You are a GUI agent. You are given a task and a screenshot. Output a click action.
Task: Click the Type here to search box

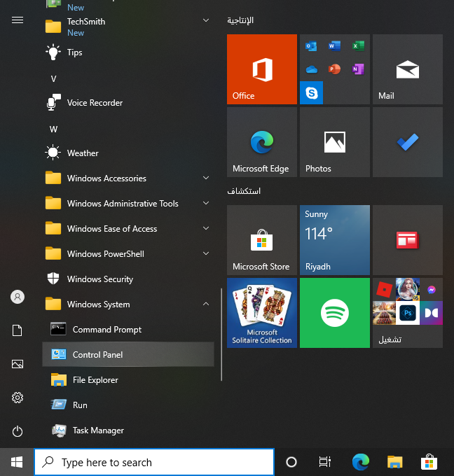click(154, 462)
